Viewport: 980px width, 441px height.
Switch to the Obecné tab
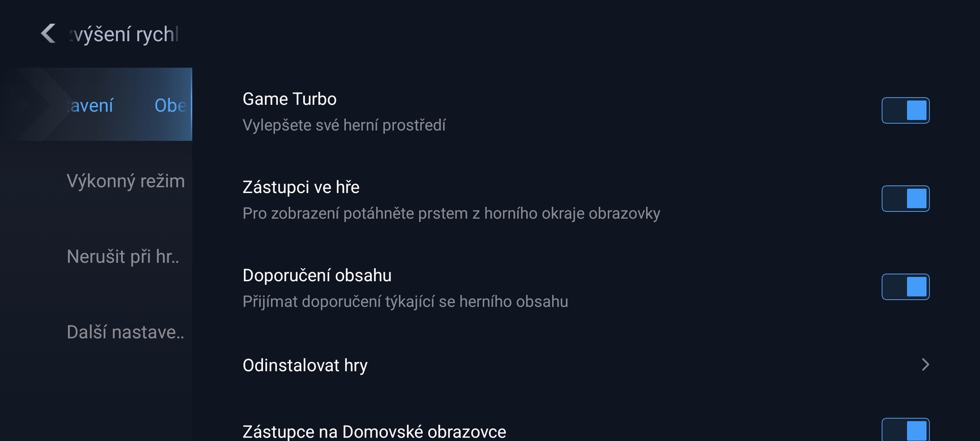click(x=169, y=105)
